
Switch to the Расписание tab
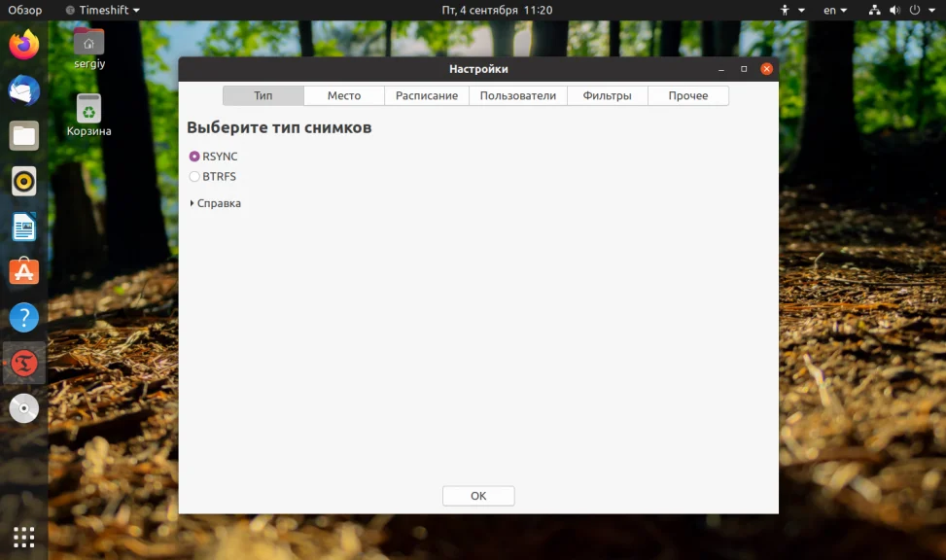[427, 96]
